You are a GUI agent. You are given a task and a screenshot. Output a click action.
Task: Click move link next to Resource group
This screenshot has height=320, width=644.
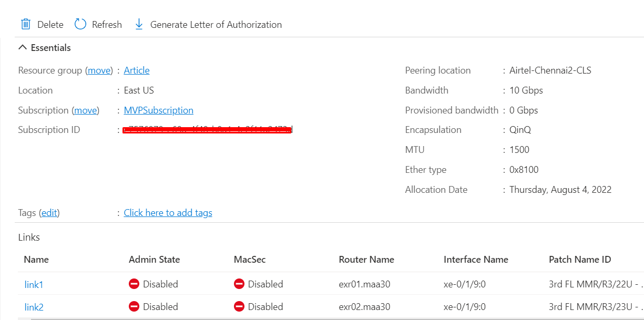point(99,70)
